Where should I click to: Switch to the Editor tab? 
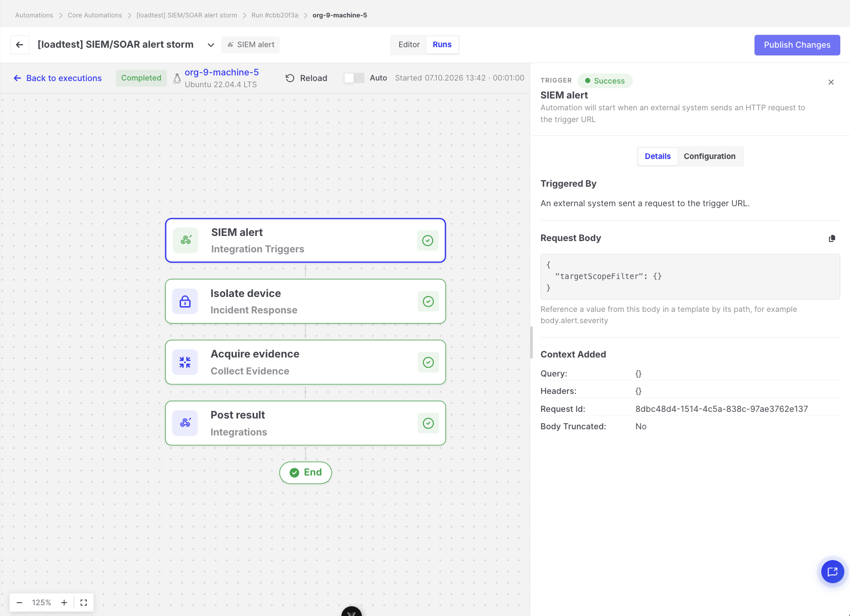(x=409, y=45)
